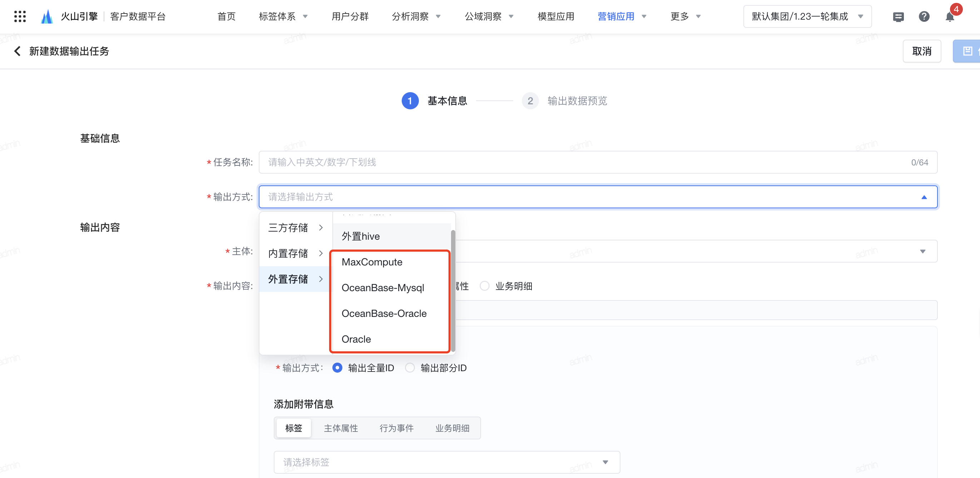Expand the 营销应用 menu
This screenshot has height=478, width=980.
[622, 16]
